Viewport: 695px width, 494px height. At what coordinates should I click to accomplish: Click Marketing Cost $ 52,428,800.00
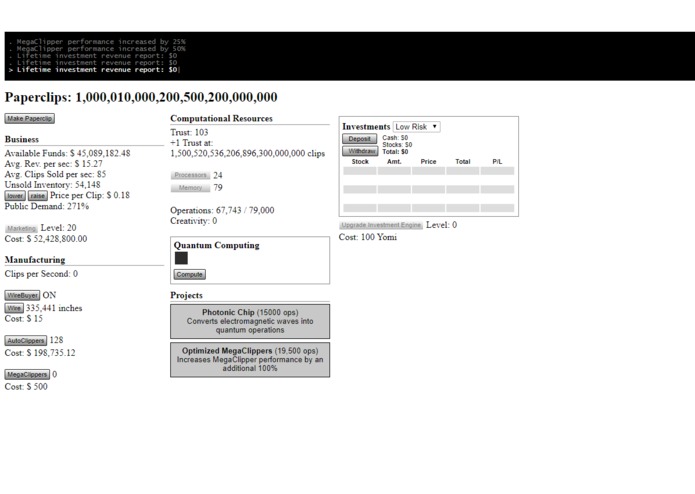pos(46,239)
